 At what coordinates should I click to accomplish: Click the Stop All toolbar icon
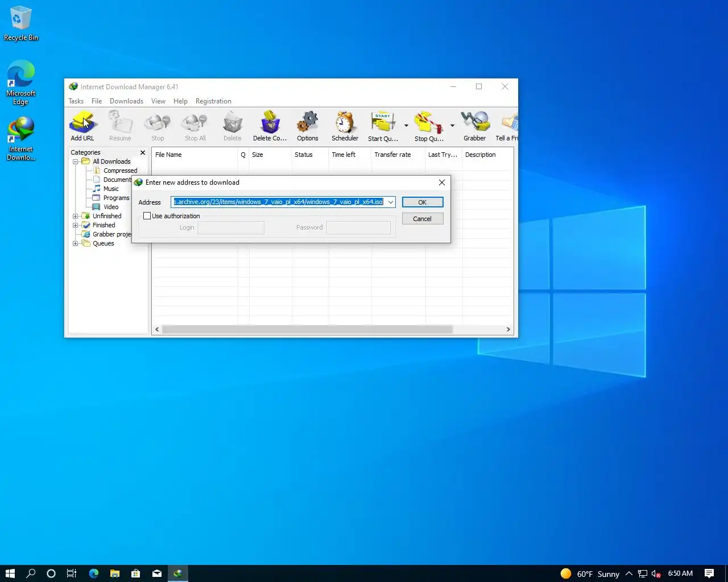[195, 126]
